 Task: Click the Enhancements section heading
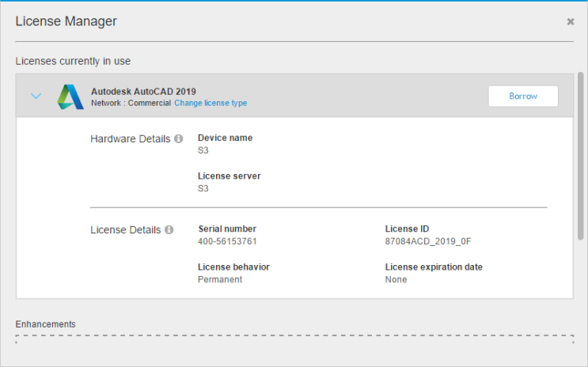(x=45, y=323)
